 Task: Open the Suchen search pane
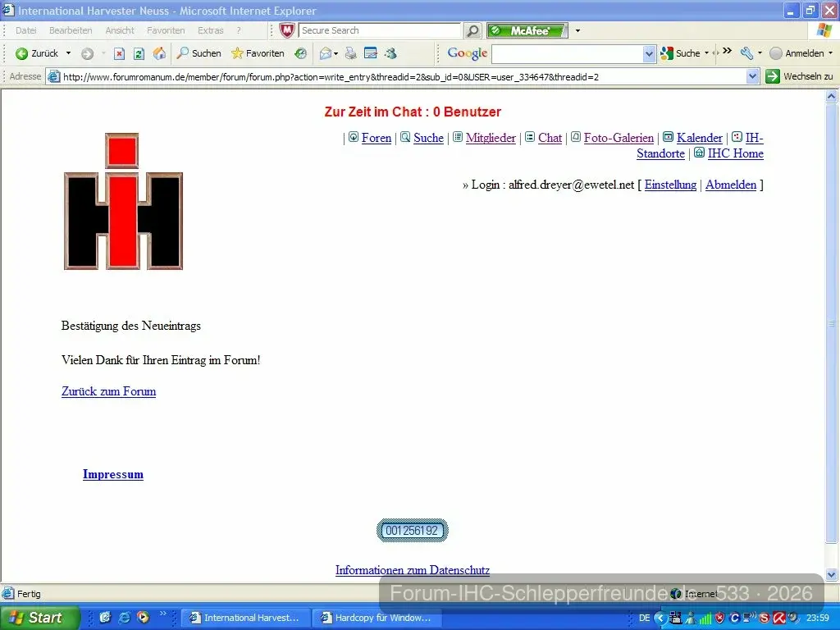(x=199, y=53)
